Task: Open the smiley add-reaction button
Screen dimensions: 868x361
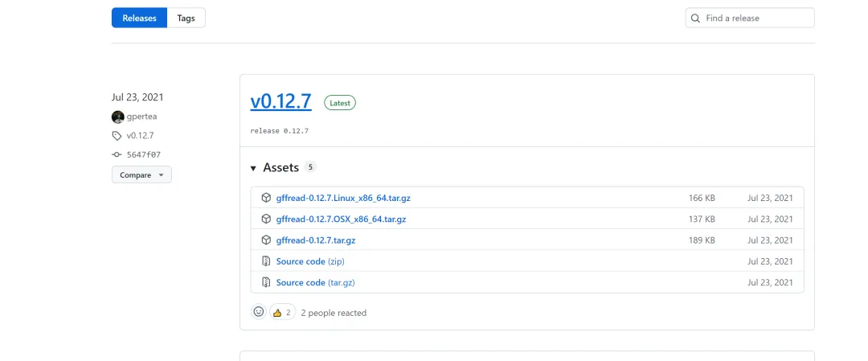Action: coord(259,312)
